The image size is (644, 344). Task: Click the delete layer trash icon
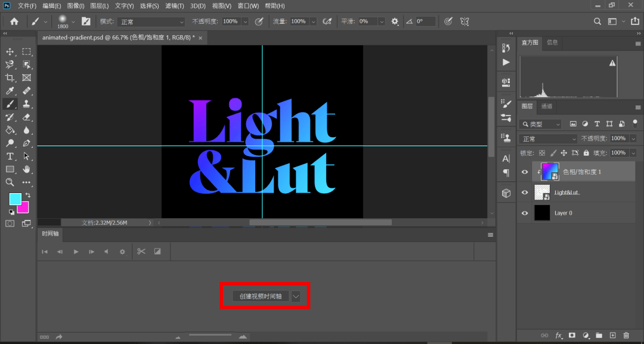pyautogui.click(x=626, y=336)
